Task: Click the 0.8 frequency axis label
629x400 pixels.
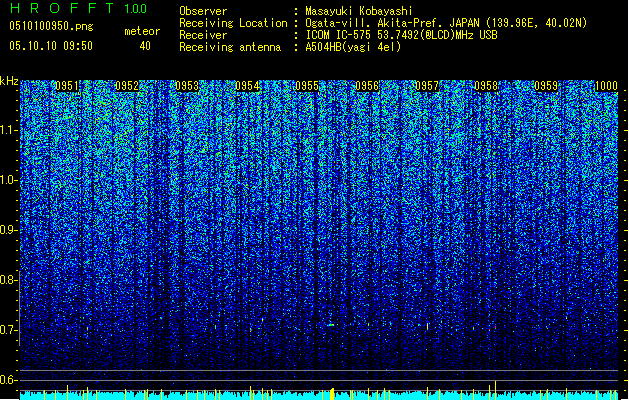Action: [x=9, y=280]
